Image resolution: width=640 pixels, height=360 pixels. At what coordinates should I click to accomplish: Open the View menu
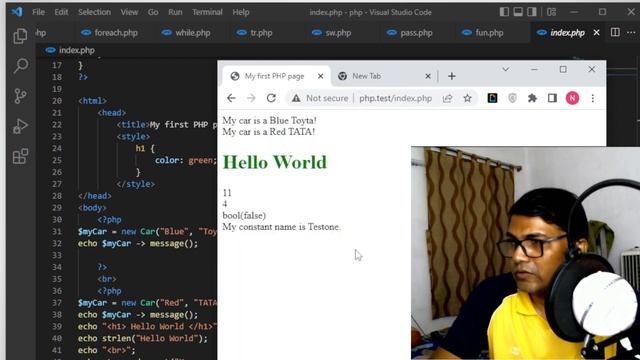click(129, 12)
